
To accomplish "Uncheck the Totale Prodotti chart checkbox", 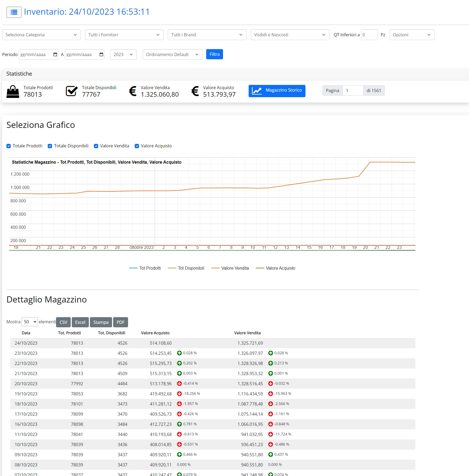I will 9,146.
